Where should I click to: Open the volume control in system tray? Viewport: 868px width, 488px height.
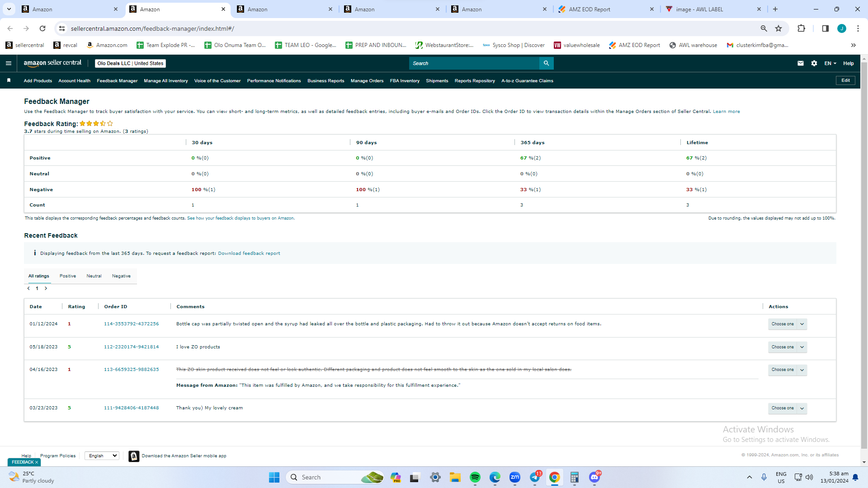(x=809, y=477)
